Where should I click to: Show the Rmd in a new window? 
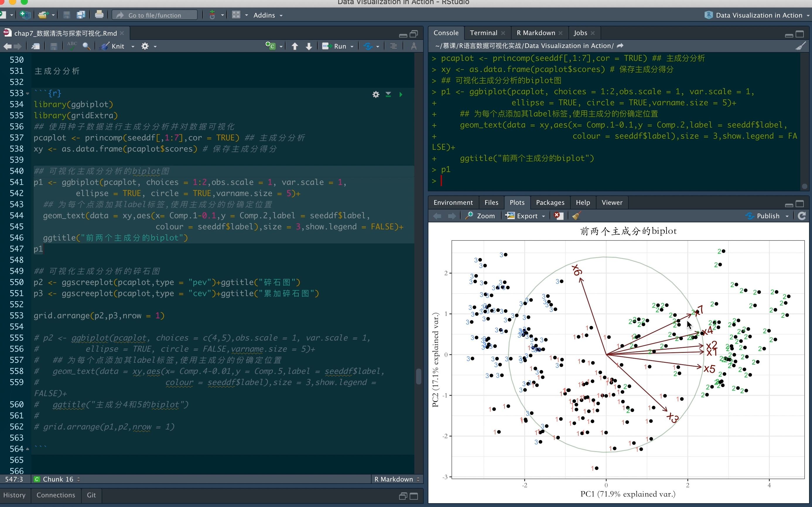pyautogui.click(x=35, y=46)
